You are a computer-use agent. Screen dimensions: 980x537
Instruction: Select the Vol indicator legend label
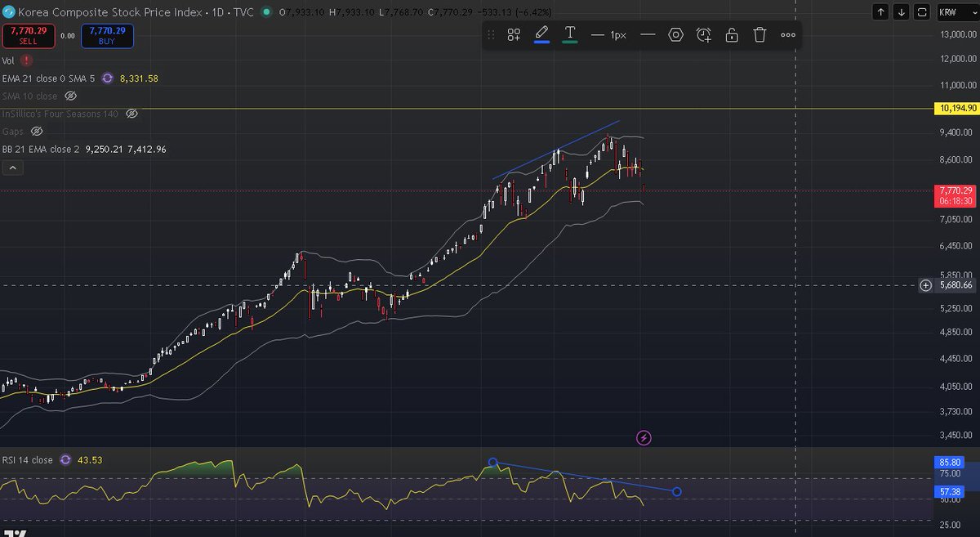[8, 60]
